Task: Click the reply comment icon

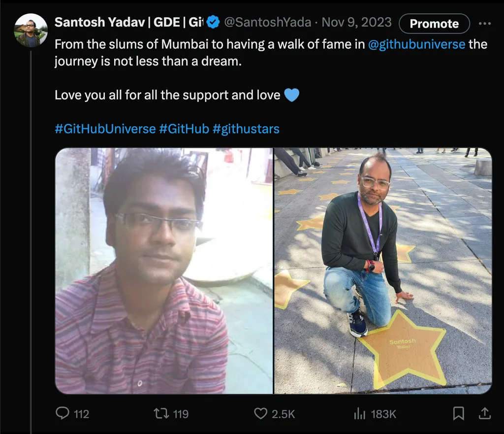Action: 63,413
